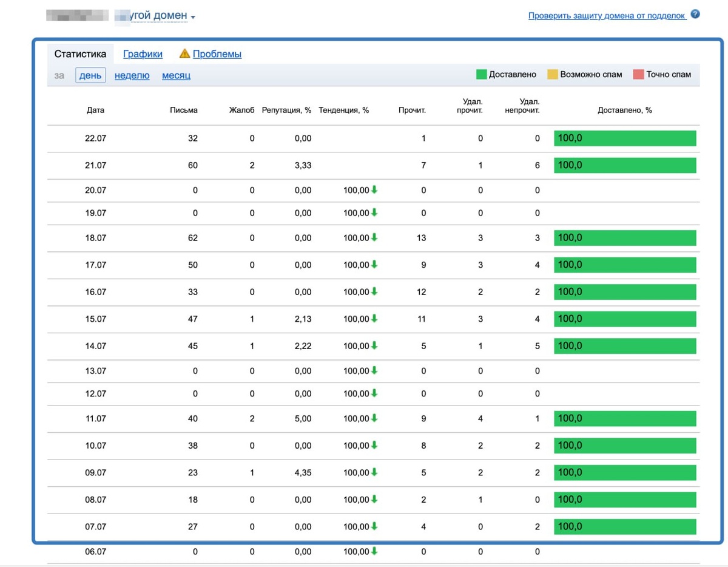
Task: Click the green Доставлено legend swatch
Action: [x=481, y=74]
